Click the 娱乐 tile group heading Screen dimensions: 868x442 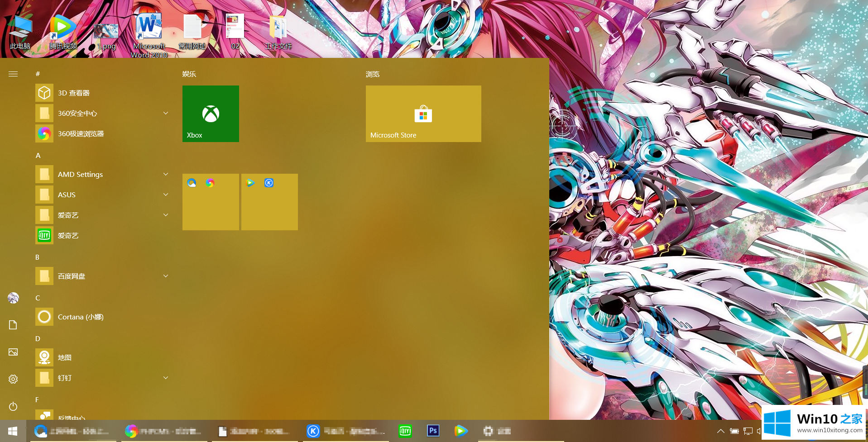tap(189, 74)
